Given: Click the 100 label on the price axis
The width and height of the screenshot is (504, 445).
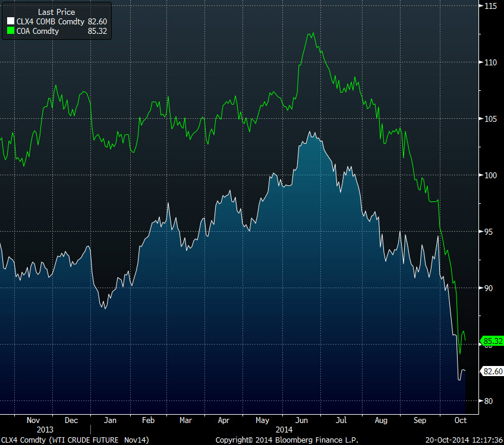Looking at the screenshot, I should click(x=490, y=175).
